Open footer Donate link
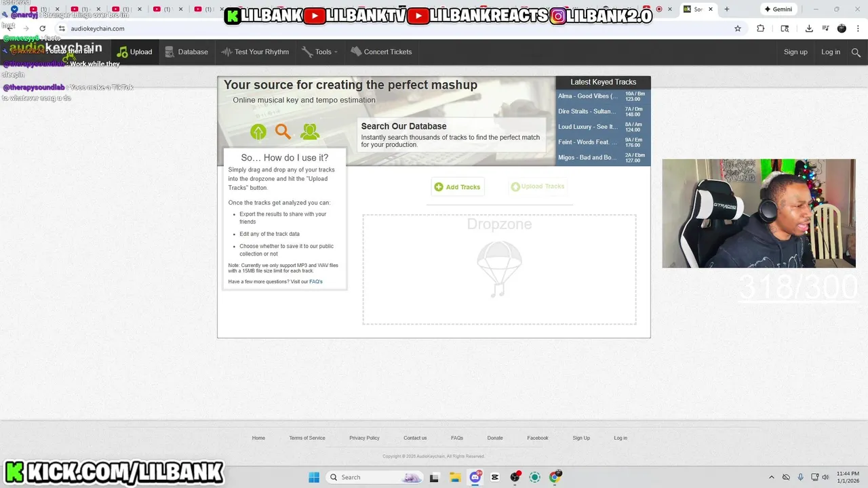Viewport: 868px width, 488px height. click(x=495, y=438)
